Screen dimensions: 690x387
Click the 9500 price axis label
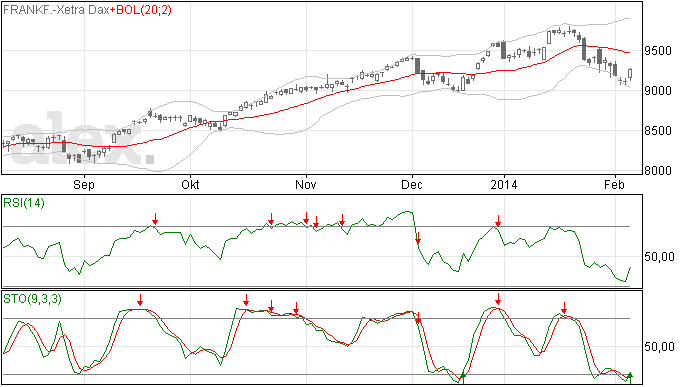click(x=658, y=51)
